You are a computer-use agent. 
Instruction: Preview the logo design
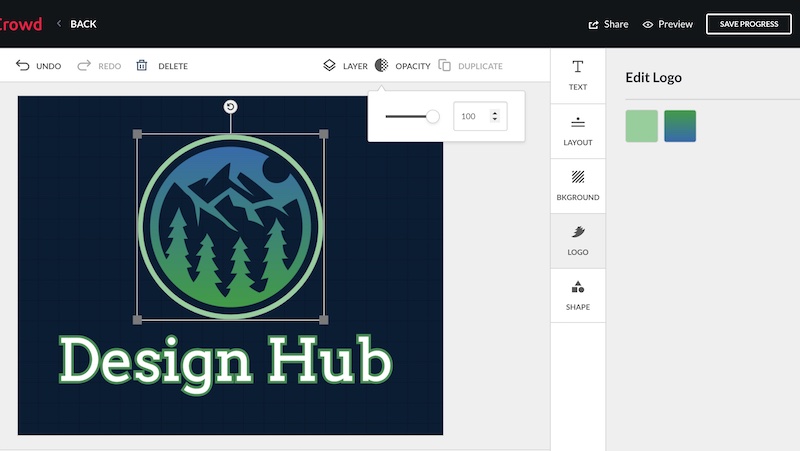point(668,24)
